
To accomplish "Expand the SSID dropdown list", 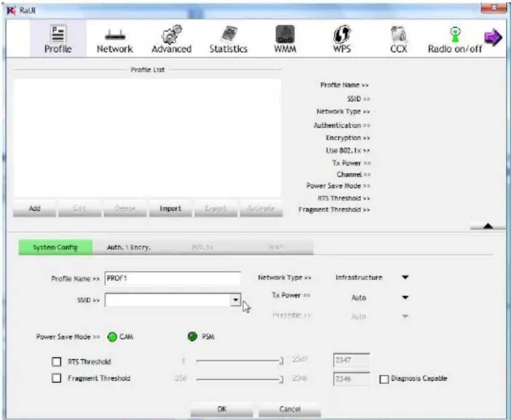I will tap(235, 300).
